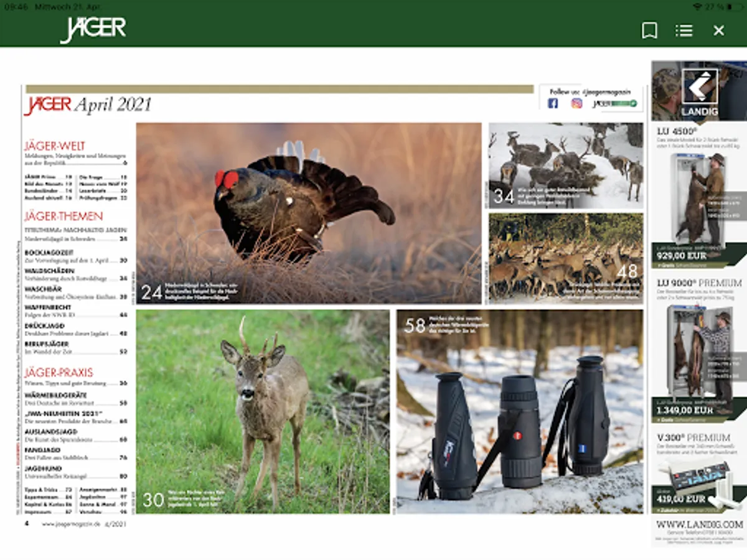This screenshot has width=747, height=560.
Task: Check the battery indicator in the status bar
Action: (734, 6)
